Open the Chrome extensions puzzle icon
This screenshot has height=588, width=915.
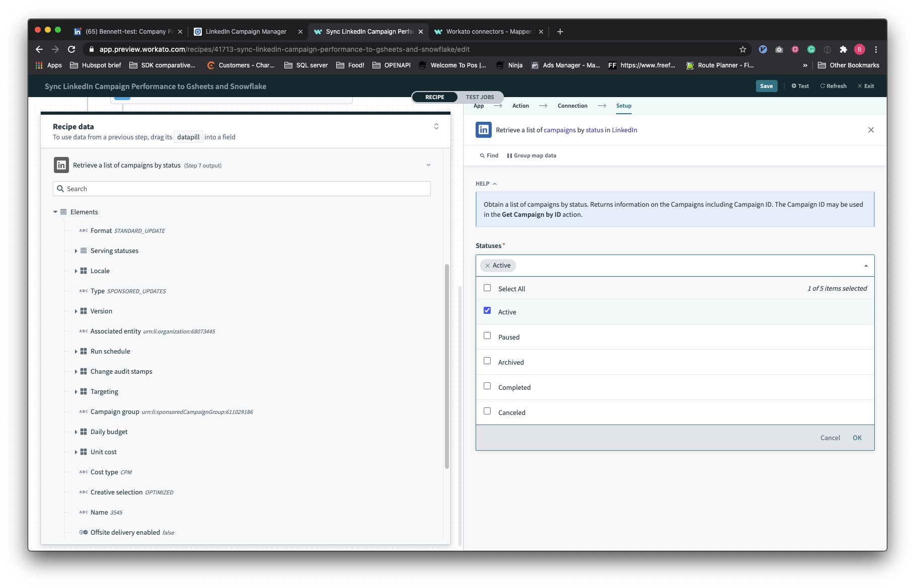843,49
